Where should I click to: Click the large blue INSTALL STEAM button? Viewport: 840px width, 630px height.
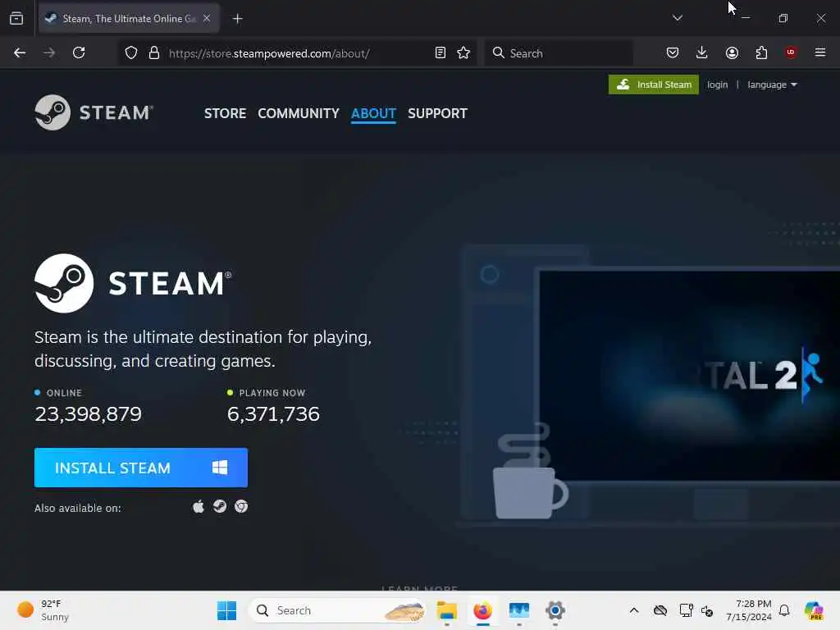pos(141,468)
